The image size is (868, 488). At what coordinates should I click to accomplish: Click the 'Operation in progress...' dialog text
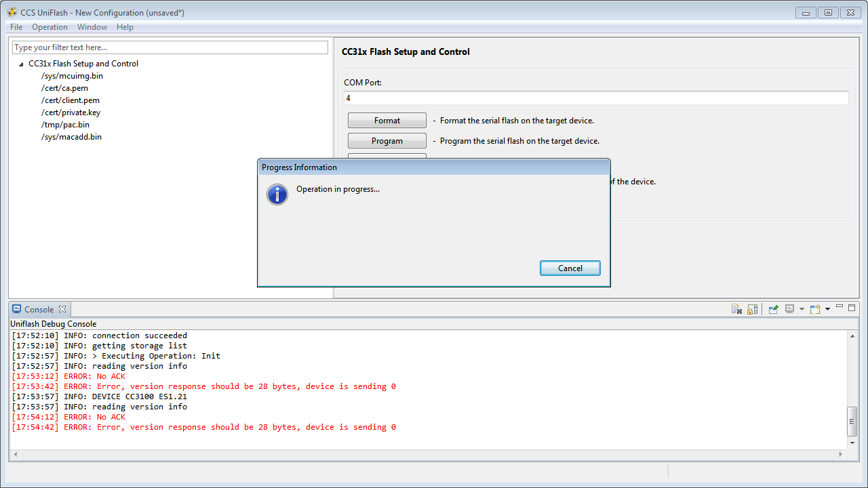click(338, 189)
